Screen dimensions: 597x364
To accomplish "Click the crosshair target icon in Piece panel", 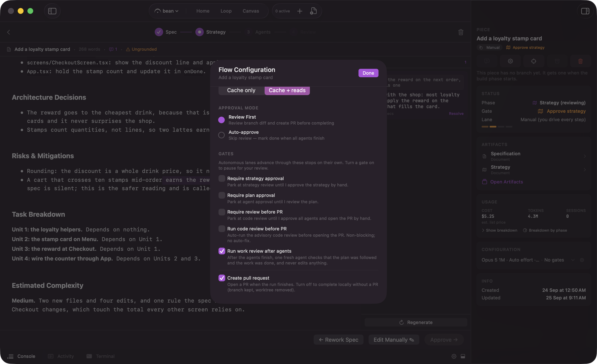I will 533,61.
